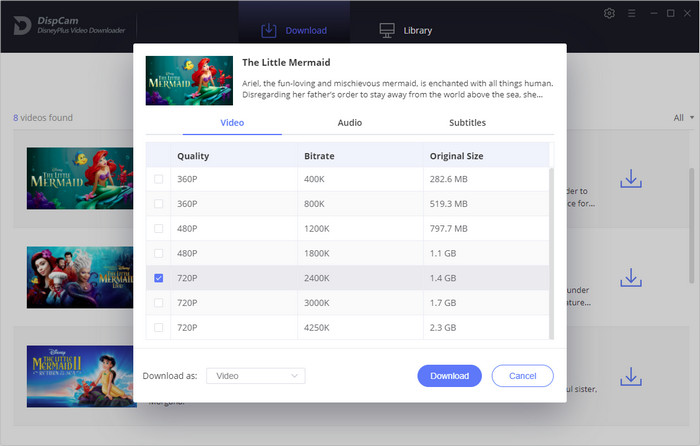Image resolution: width=700 pixels, height=446 pixels.
Task: Open the Library main tab
Action: 406,30
